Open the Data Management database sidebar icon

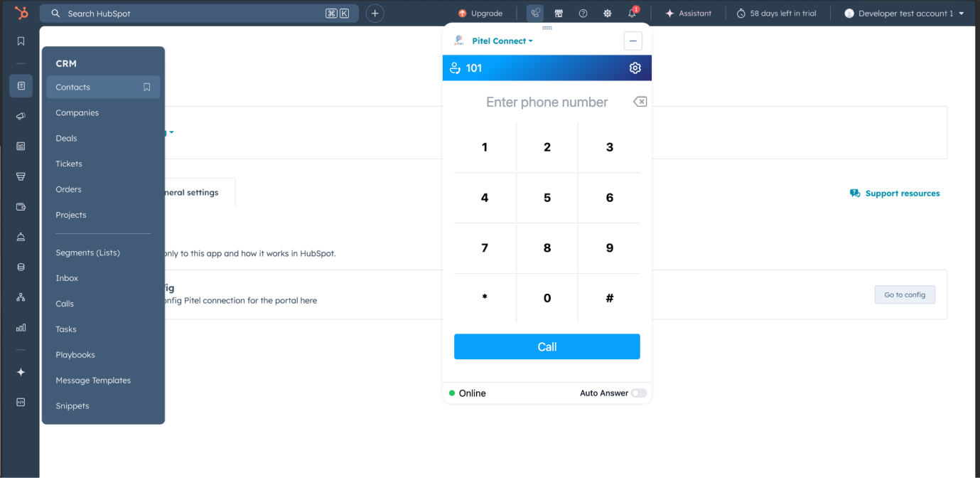(x=21, y=267)
